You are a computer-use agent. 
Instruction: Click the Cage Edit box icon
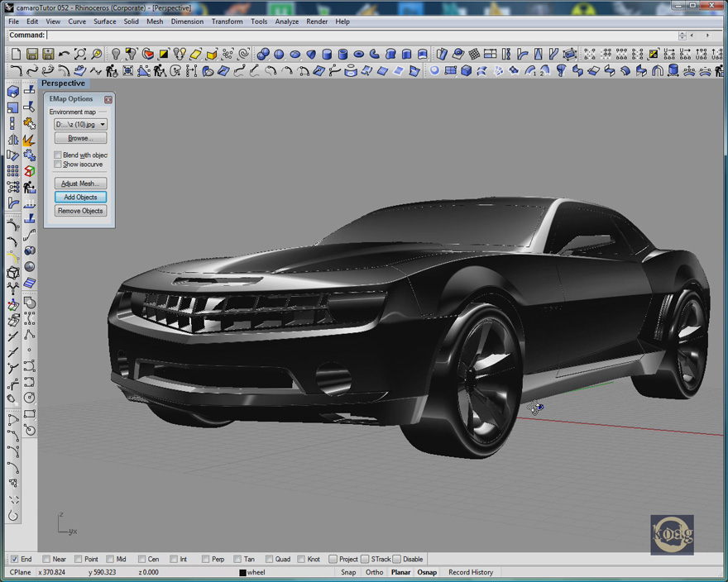click(x=570, y=54)
